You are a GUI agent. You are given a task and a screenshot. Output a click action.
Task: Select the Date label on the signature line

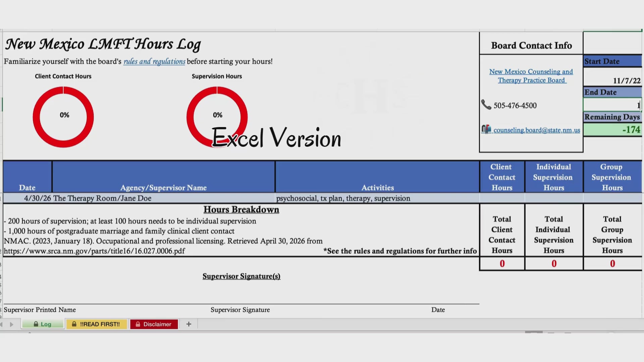(438, 310)
